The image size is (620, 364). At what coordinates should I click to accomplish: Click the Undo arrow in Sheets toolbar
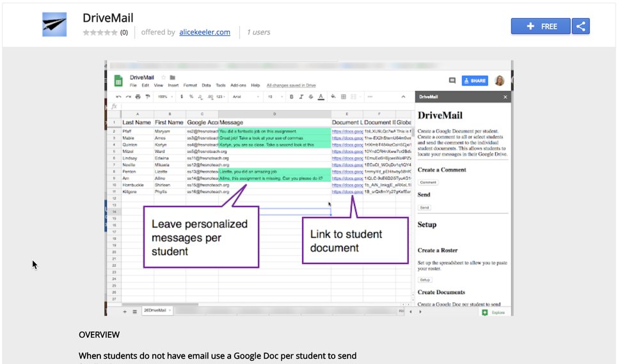tap(118, 97)
